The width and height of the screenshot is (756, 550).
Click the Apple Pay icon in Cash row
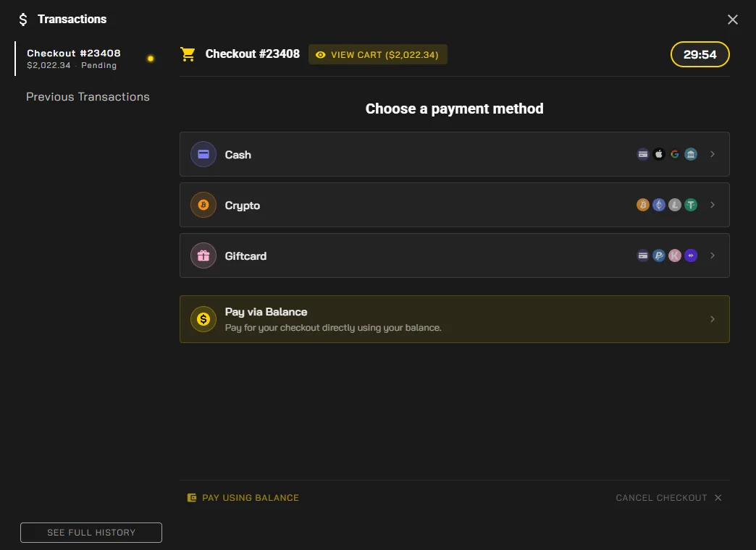click(659, 154)
